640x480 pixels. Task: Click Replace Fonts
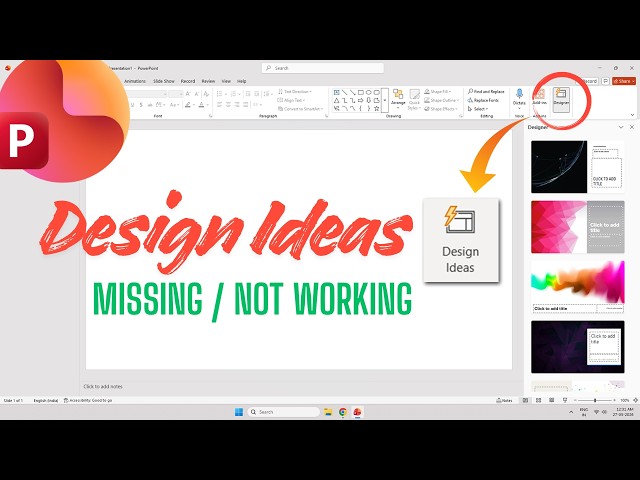tap(483, 100)
